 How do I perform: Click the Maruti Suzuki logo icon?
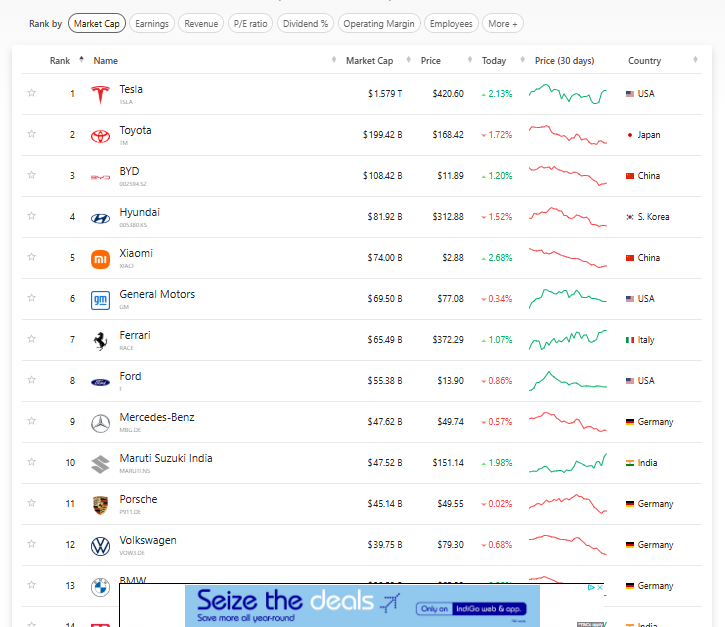[x=100, y=464]
